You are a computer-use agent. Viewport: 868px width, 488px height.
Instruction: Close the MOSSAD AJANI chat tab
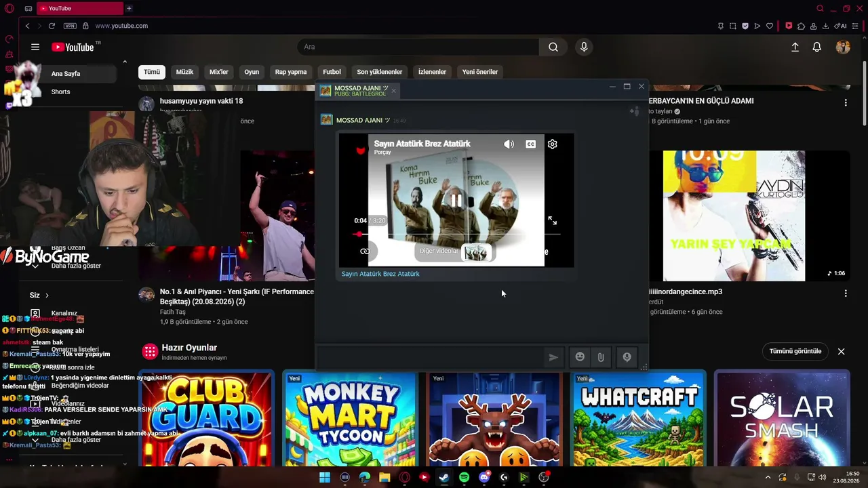[393, 90]
